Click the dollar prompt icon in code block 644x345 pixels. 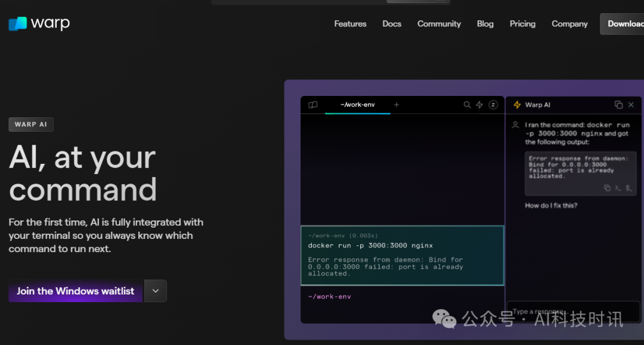628,188
